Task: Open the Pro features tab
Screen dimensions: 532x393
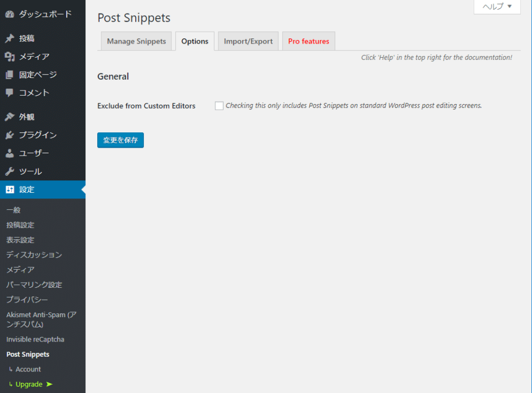Action: (308, 41)
